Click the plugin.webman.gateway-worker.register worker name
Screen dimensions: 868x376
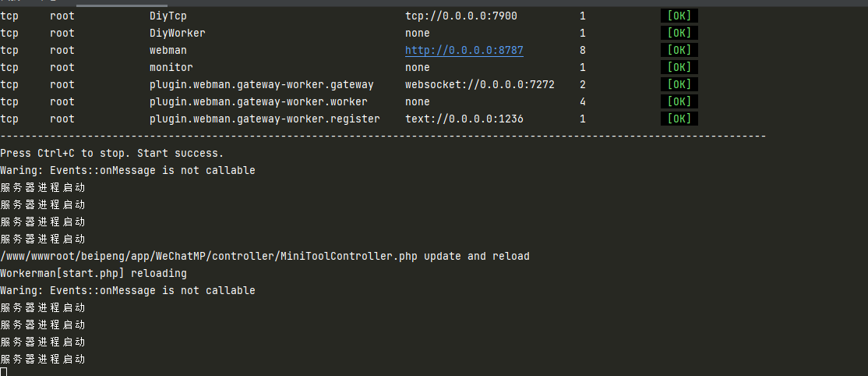(x=265, y=119)
